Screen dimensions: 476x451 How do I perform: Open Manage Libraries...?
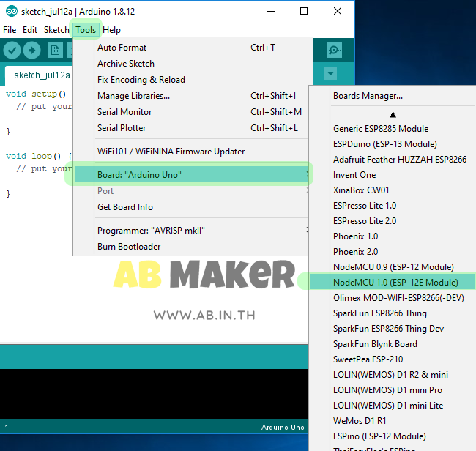click(192, 96)
